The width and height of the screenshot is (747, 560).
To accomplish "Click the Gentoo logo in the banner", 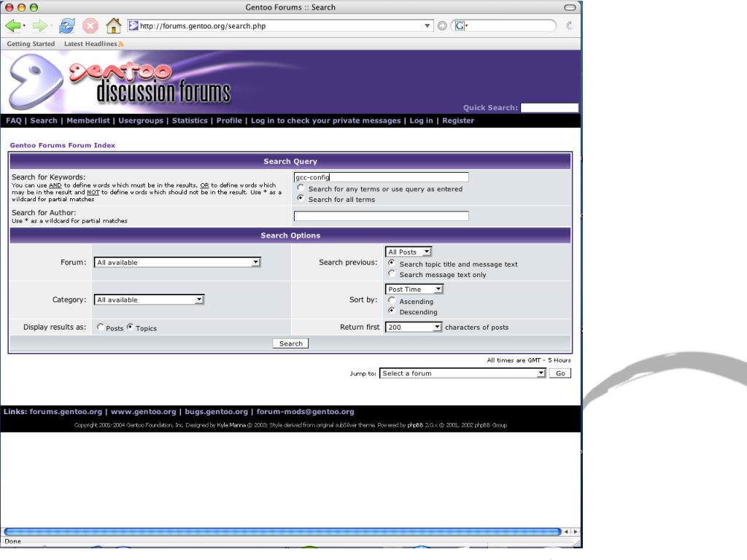I will (x=36, y=82).
